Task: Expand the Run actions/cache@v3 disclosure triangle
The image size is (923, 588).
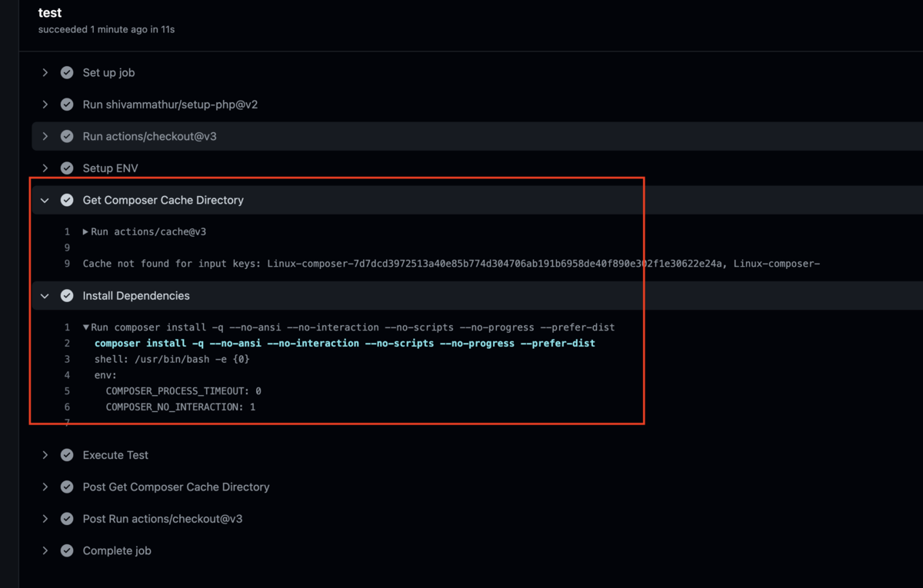Action: pos(85,231)
